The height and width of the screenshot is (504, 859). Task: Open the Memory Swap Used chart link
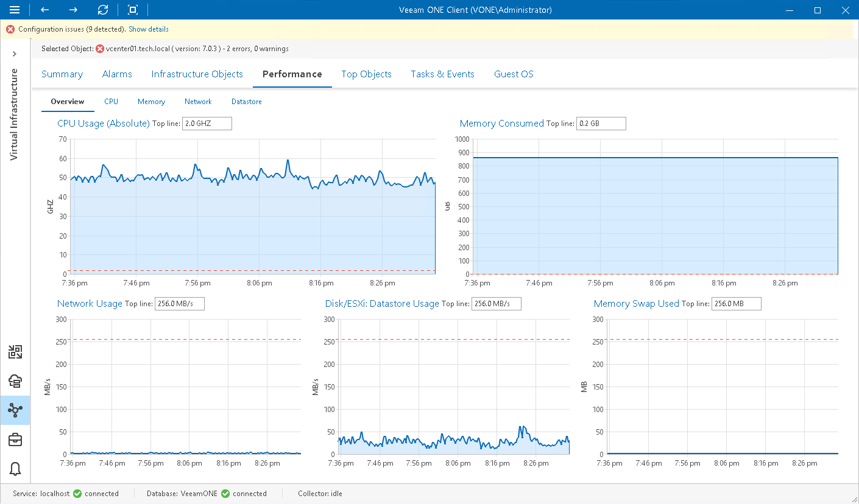coord(637,304)
